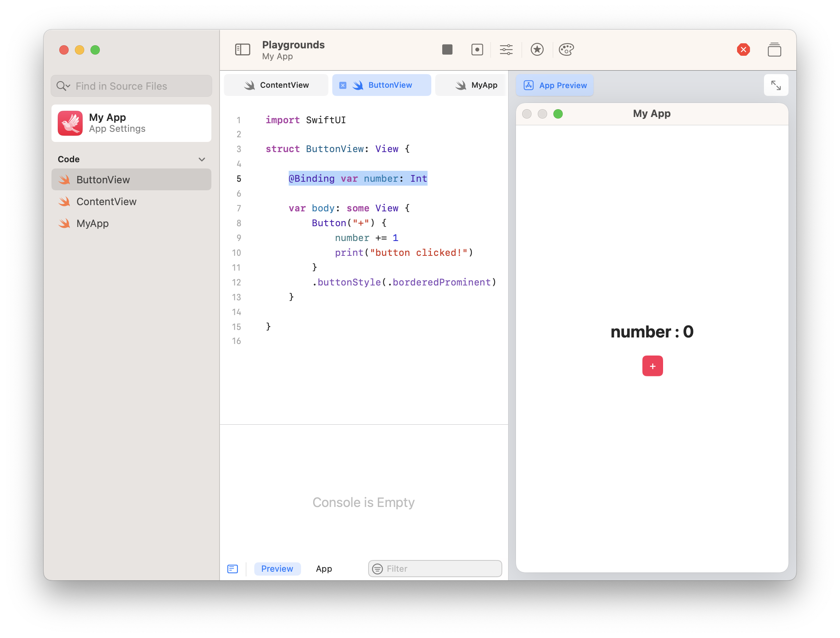Stop the running app
The height and width of the screenshot is (638, 840).
[447, 50]
